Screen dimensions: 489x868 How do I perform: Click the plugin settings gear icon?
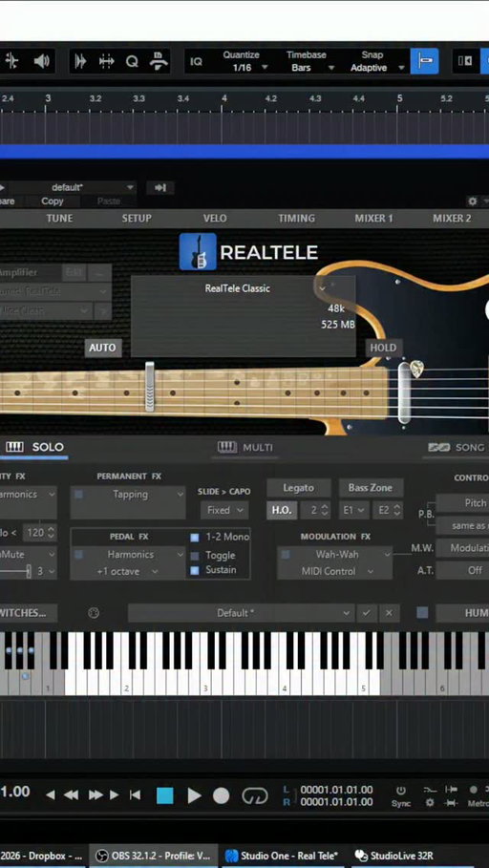pos(473,201)
